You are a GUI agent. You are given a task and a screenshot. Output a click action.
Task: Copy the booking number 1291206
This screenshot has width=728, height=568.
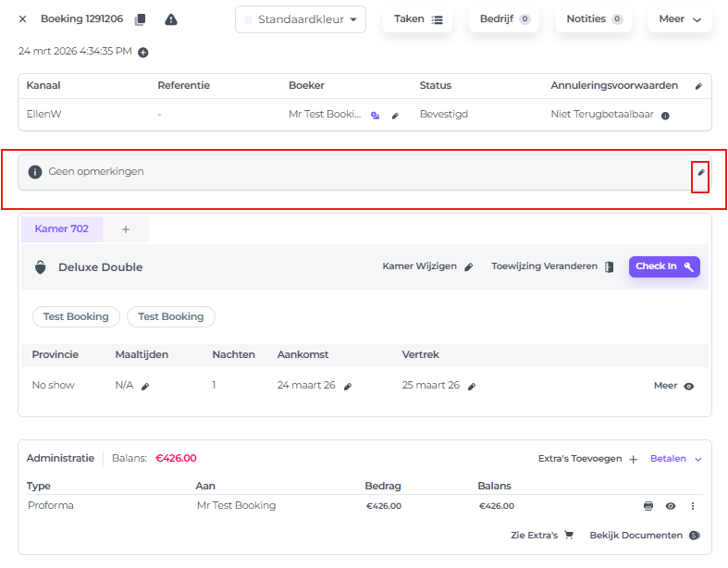141,19
